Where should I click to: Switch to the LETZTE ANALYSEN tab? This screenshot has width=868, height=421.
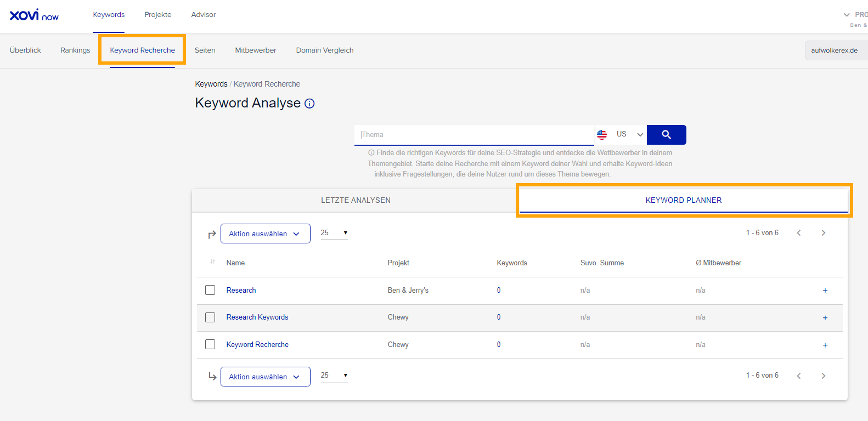(356, 201)
